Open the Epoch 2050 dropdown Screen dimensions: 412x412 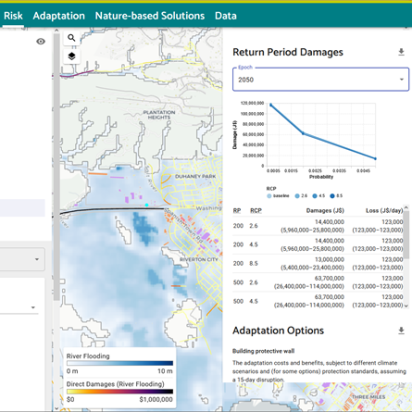tap(321, 79)
